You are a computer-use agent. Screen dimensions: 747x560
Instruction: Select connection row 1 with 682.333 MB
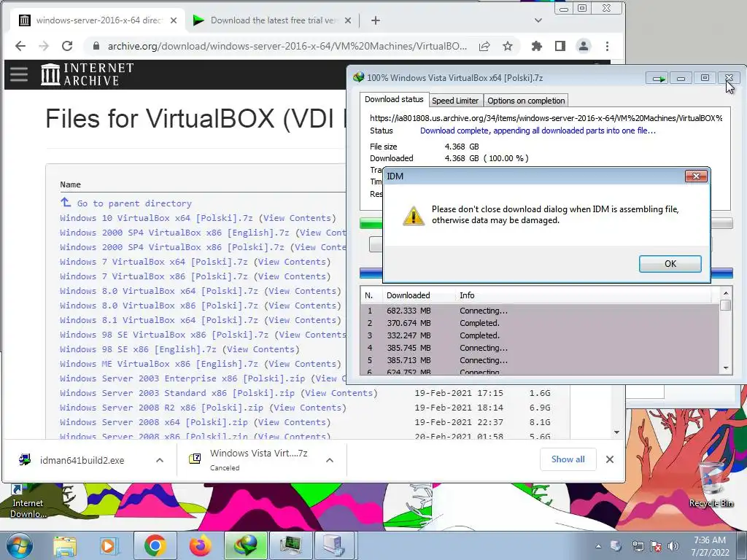click(540, 311)
